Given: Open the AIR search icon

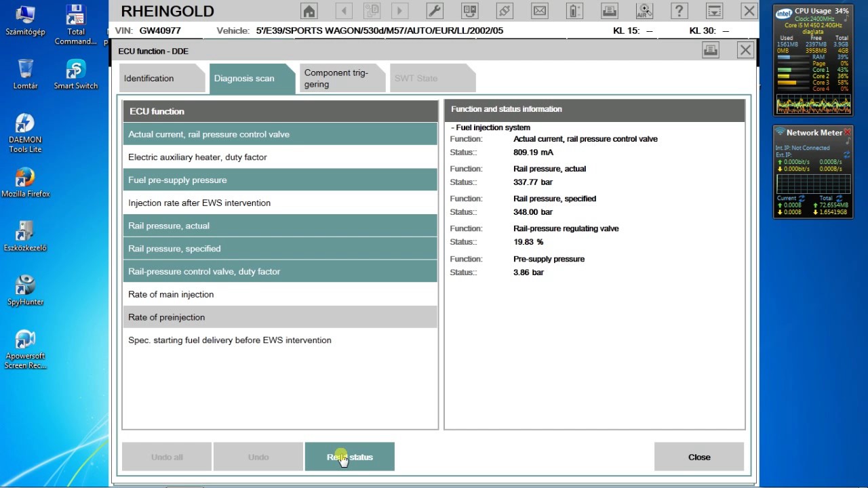Looking at the screenshot, I should point(644,11).
